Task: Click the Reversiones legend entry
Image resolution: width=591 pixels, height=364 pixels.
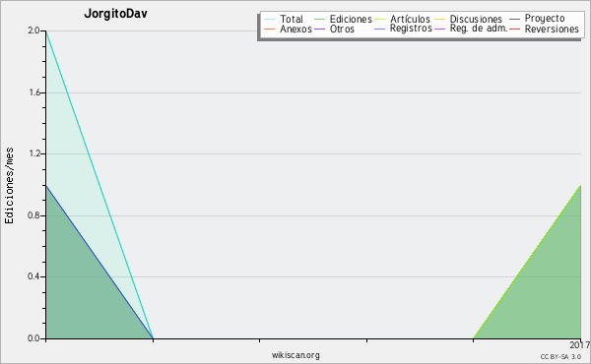Action: [544, 29]
